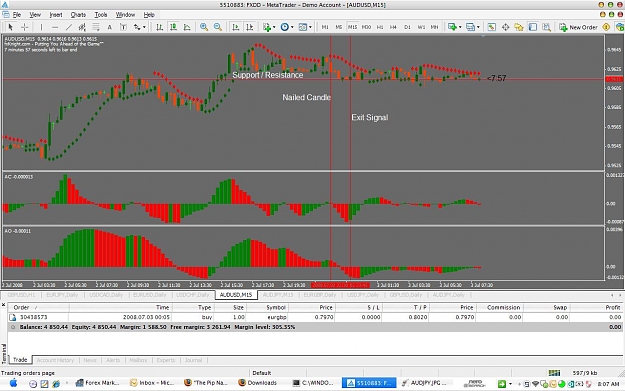Image resolution: width=625 pixels, height=391 pixels.
Task: Open the View menu
Action: click(x=35, y=15)
